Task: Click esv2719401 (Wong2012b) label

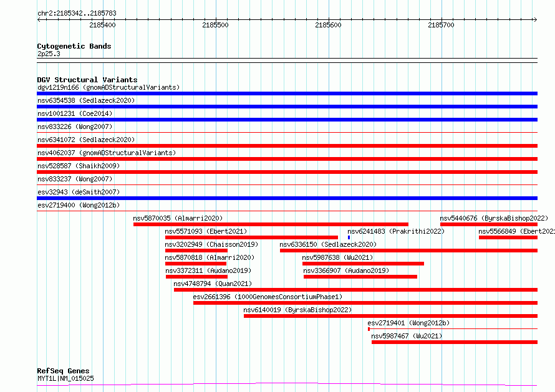Action: tap(408, 323)
